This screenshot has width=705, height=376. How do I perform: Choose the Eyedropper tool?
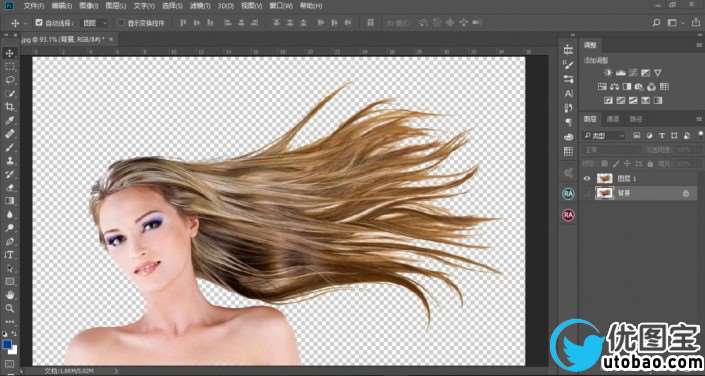9,120
